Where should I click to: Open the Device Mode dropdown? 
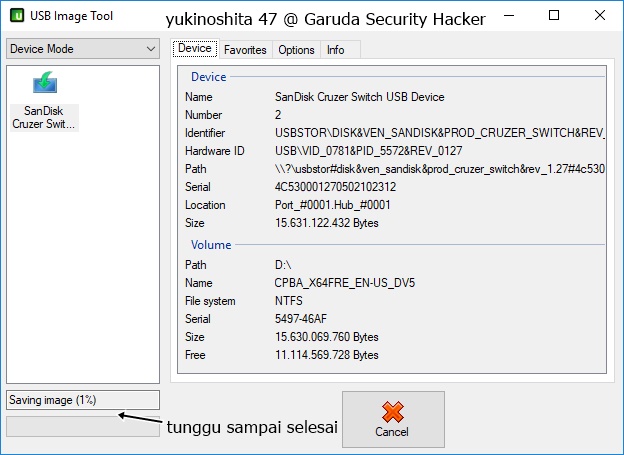(82, 49)
